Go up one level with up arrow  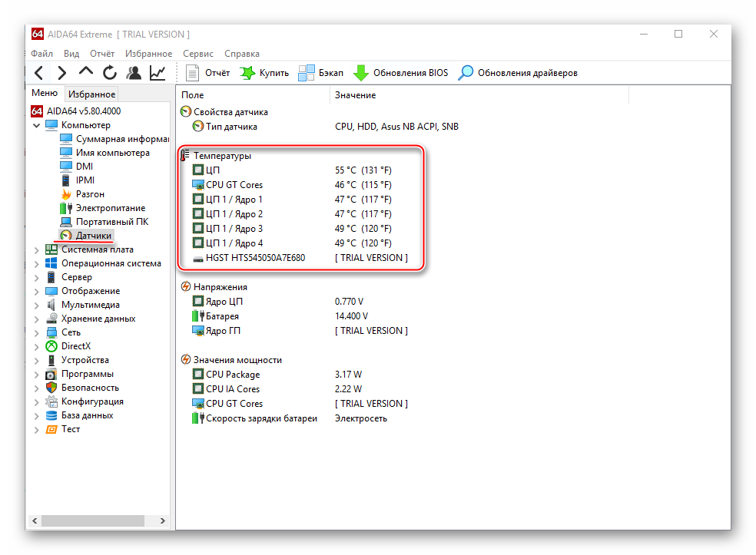[86, 72]
